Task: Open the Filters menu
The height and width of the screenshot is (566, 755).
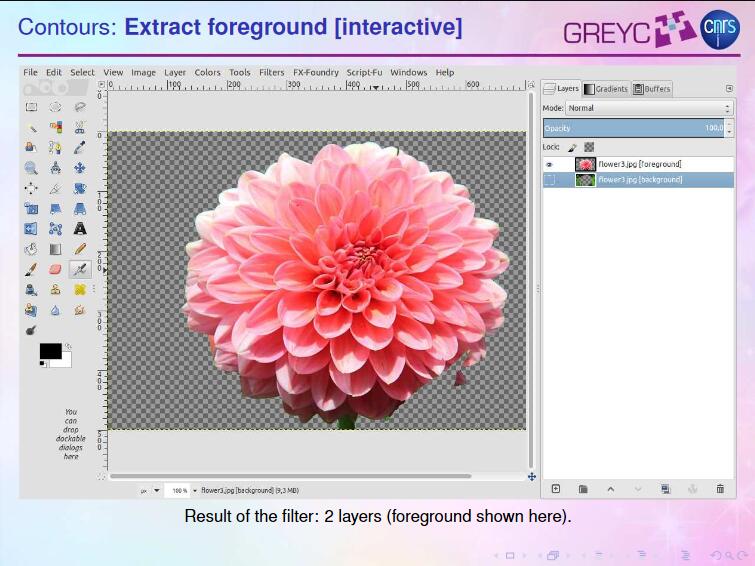Action: pos(271,73)
